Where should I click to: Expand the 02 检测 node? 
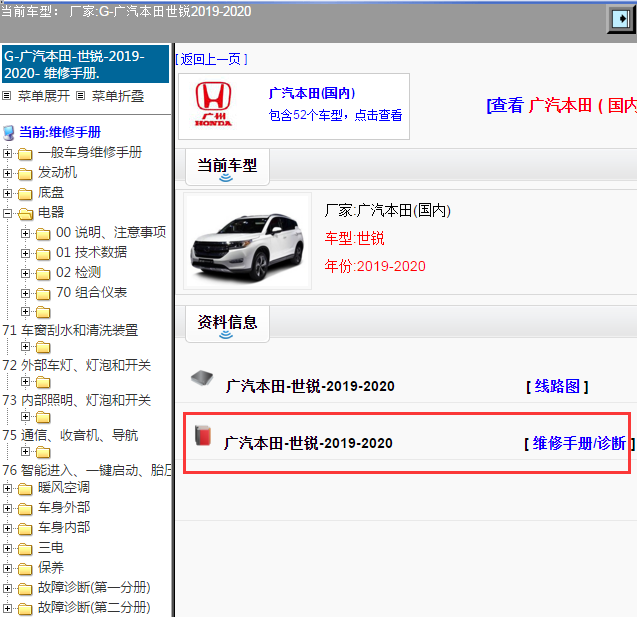coord(25,273)
